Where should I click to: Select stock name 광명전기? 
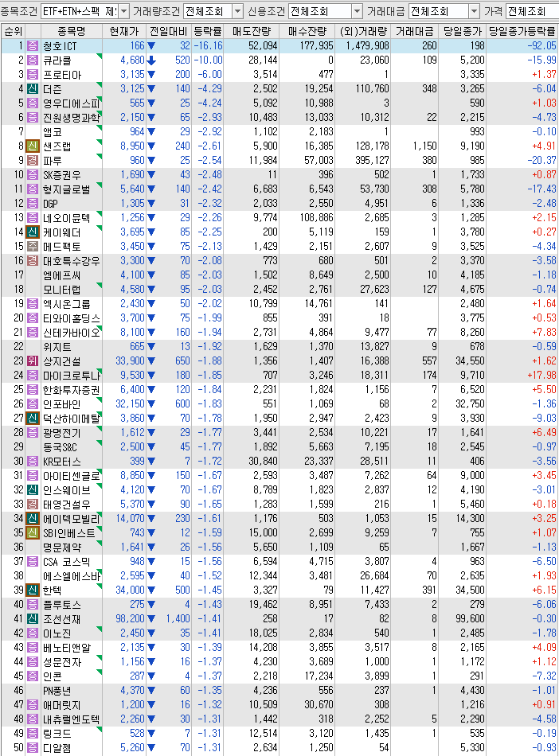click(x=62, y=433)
